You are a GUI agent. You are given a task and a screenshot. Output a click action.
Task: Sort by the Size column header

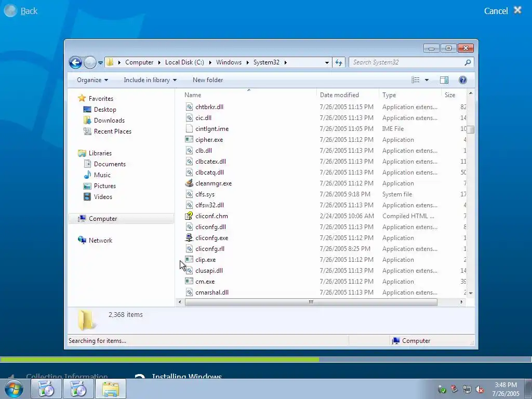click(x=454, y=95)
